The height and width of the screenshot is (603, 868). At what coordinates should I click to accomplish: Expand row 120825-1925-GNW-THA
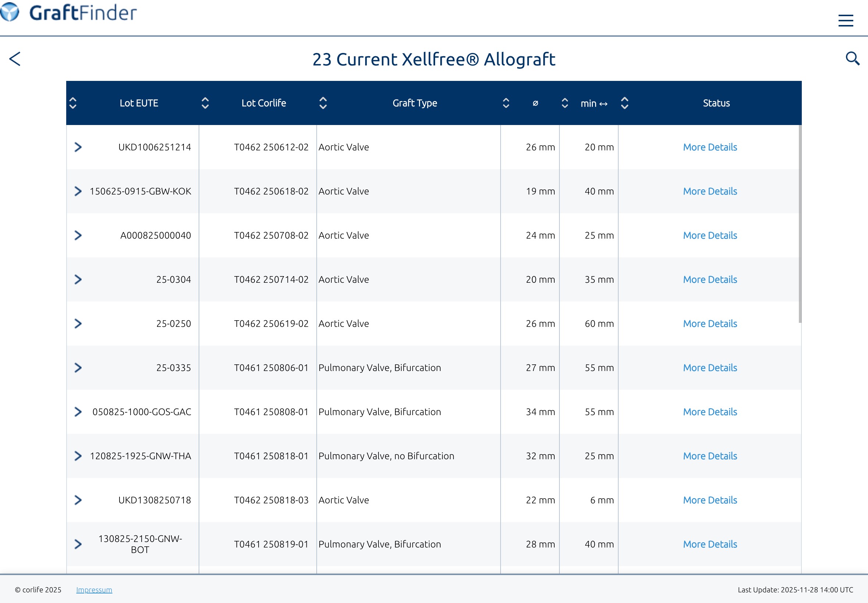pyautogui.click(x=78, y=456)
